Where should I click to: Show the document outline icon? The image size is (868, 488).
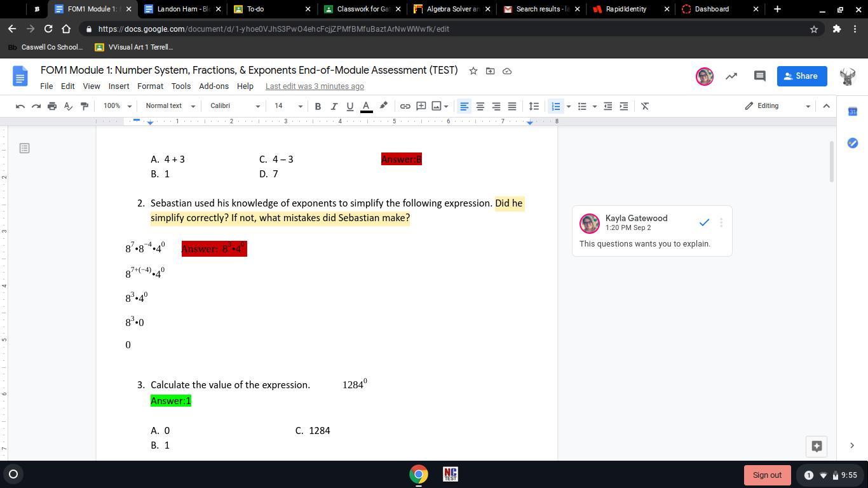click(x=24, y=148)
